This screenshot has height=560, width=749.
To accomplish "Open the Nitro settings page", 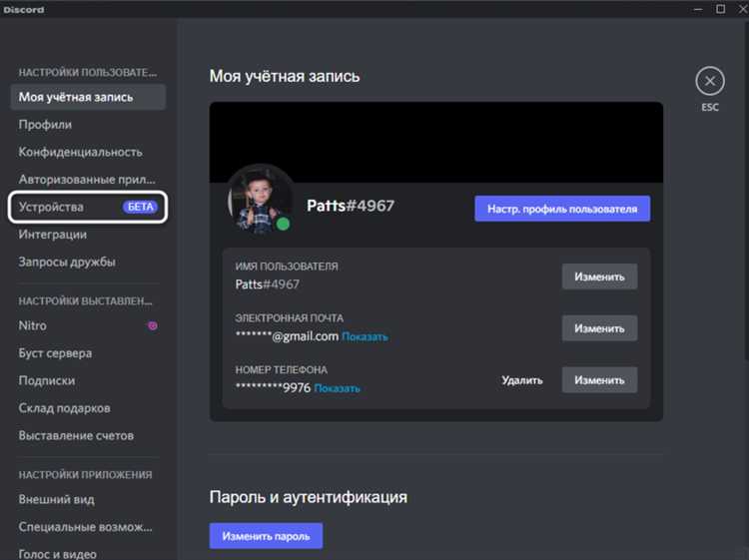I will pos(88,325).
